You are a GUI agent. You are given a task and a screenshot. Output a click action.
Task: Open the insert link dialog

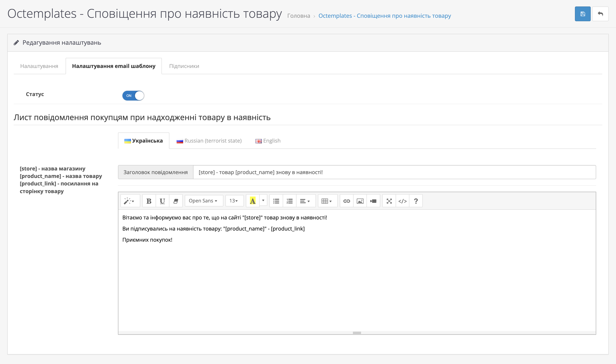(346, 201)
